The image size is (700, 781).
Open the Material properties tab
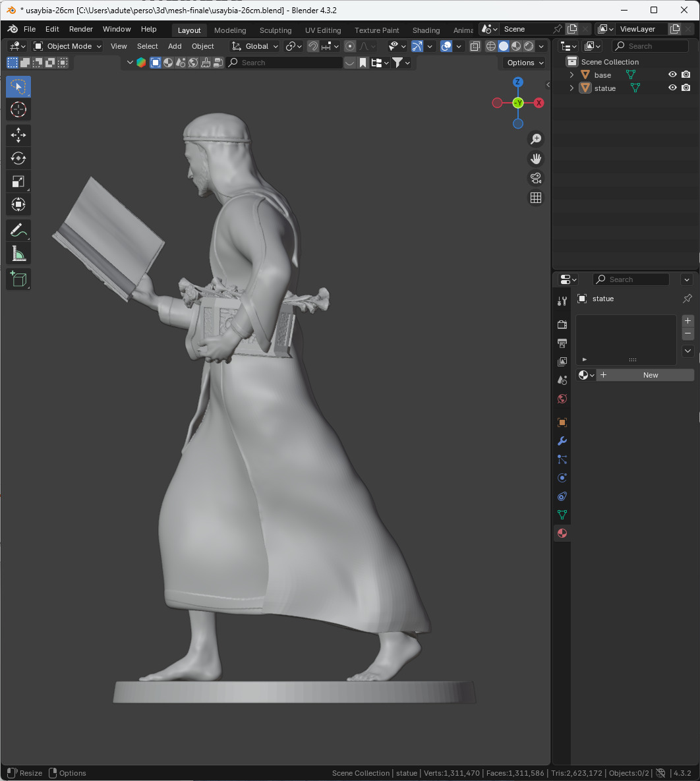[562, 533]
